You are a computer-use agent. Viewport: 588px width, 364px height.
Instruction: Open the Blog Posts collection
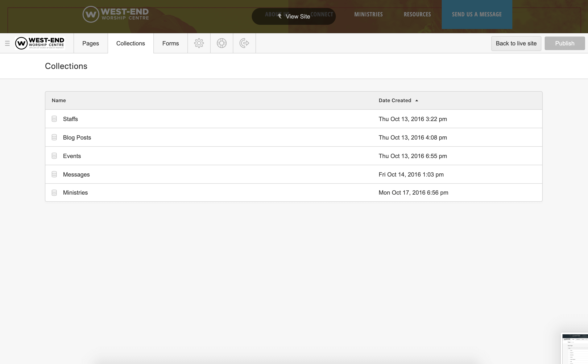pyautogui.click(x=294, y=137)
